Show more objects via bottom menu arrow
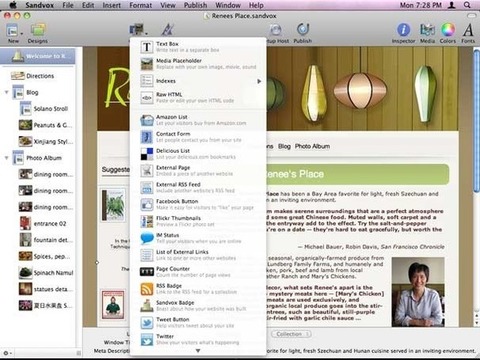This screenshot has height=360, width=480. click(x=198, y=351)
